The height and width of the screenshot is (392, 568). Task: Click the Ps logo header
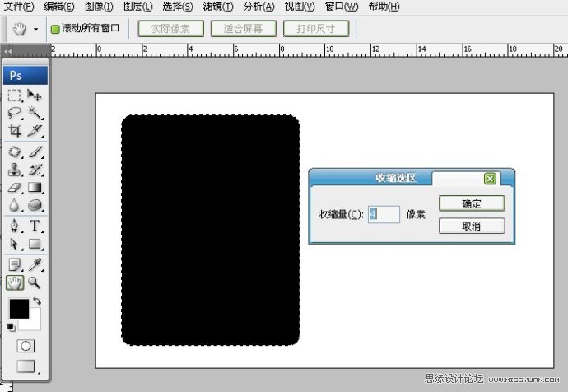(26, 76)
